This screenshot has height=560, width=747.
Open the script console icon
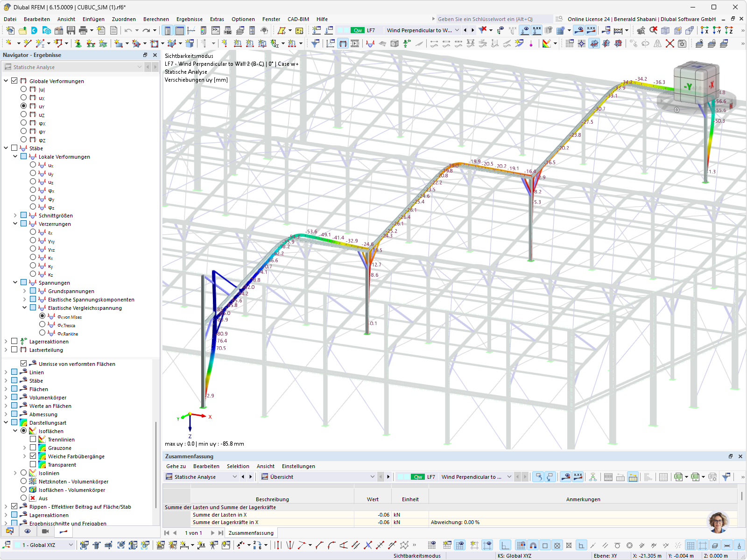click(216, 30)
